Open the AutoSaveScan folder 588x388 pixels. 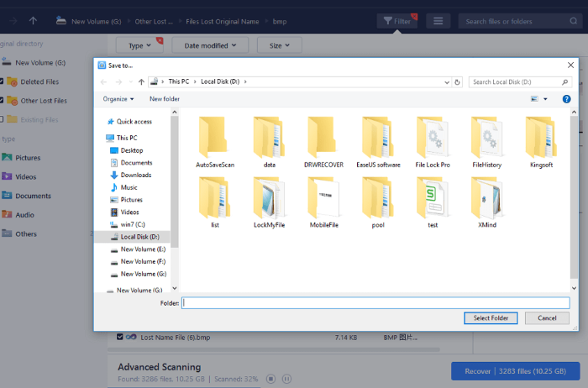click(x=215, y=143)
